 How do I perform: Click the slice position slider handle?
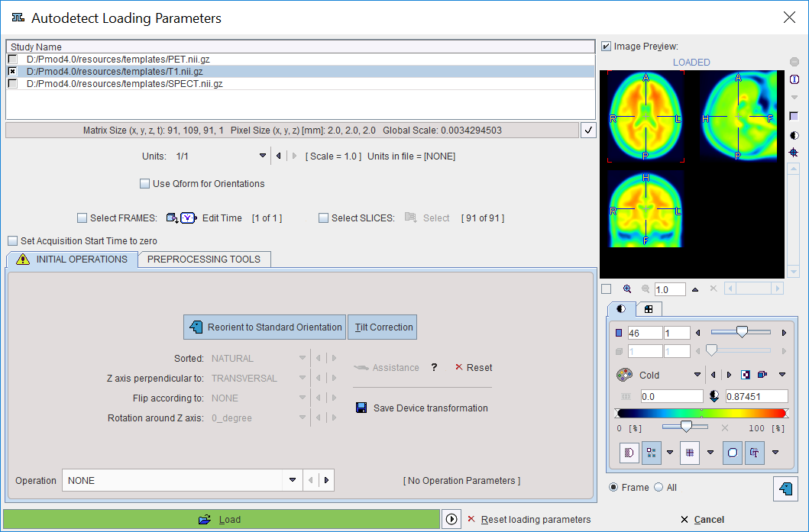(x=742, y=332)
